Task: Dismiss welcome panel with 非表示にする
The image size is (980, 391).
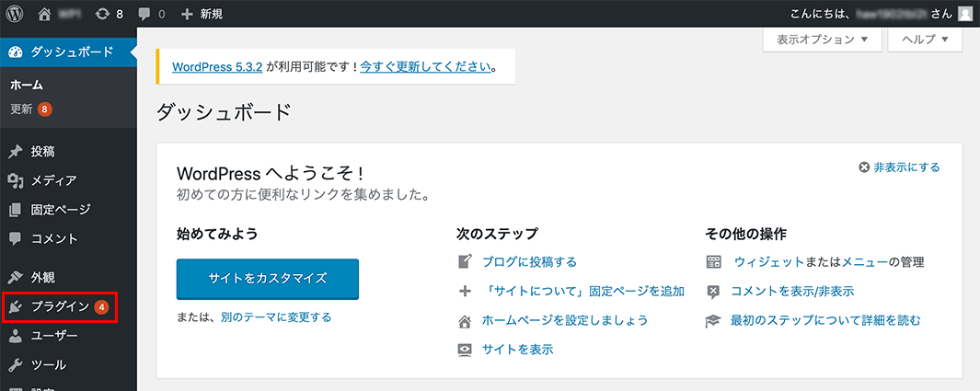Action: pyautogui.click(x=899, y=167)
